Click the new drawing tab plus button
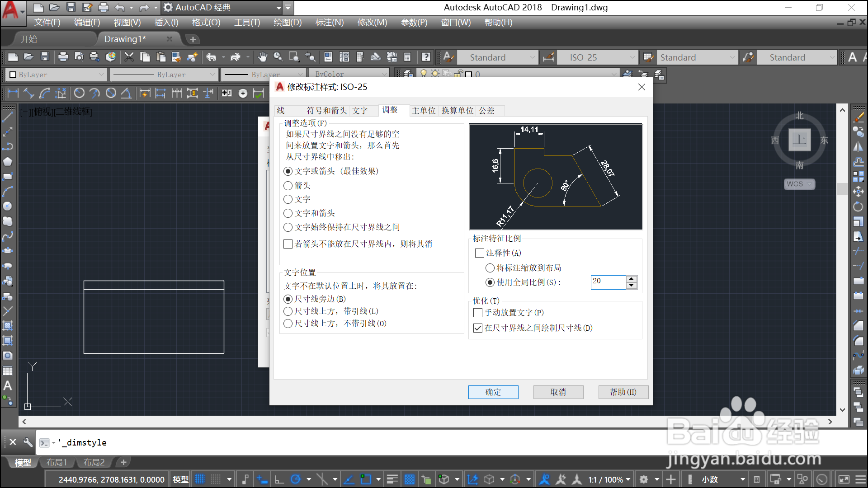Image resolution: width=868 pixels, height=488 pixels. (193, 39)
